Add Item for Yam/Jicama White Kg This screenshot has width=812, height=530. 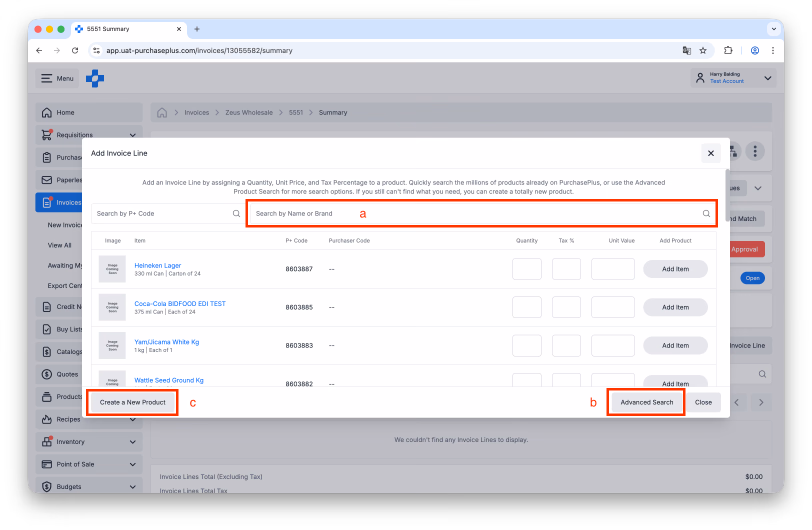tap(675, 345)
